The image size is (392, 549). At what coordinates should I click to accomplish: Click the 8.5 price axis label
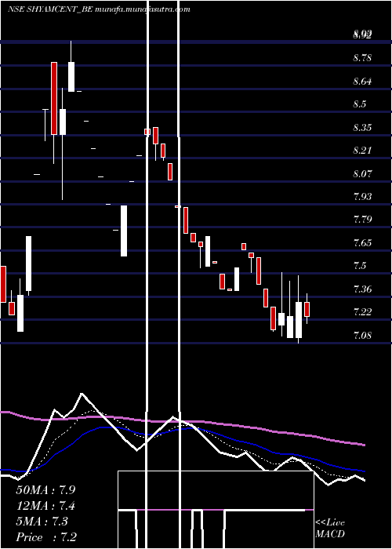(x=360, y=104)
